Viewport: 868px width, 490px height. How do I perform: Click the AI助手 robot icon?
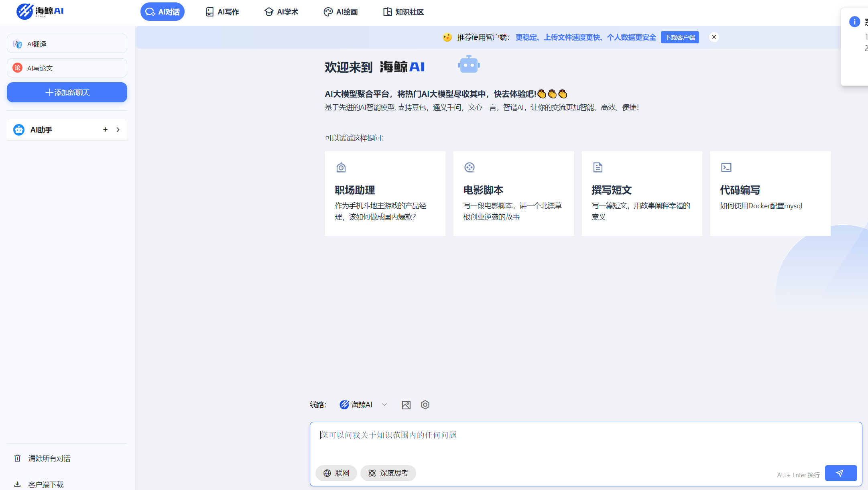coord(19,130)
